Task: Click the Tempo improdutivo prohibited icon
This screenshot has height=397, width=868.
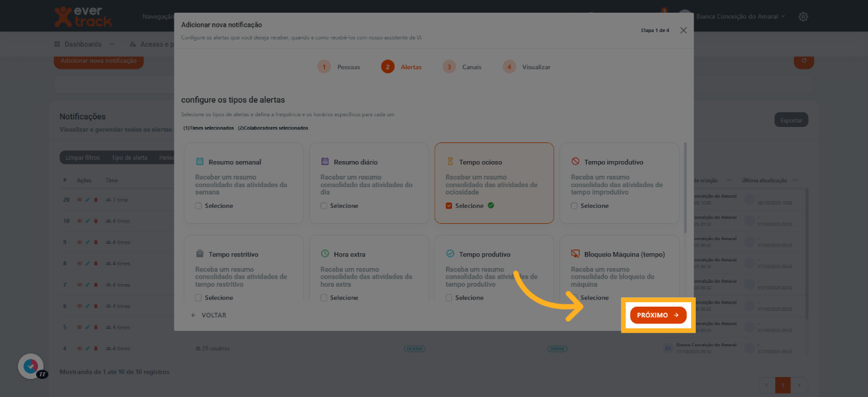Action: click(x=576, y=162)
